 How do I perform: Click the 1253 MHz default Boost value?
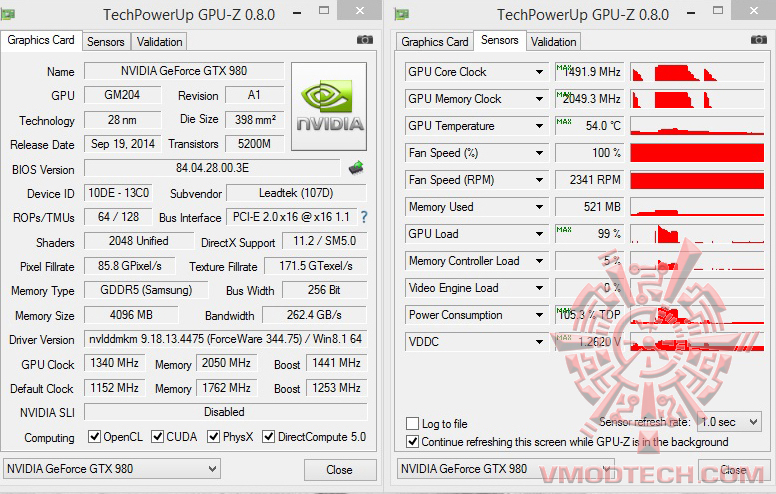(337, 388)
